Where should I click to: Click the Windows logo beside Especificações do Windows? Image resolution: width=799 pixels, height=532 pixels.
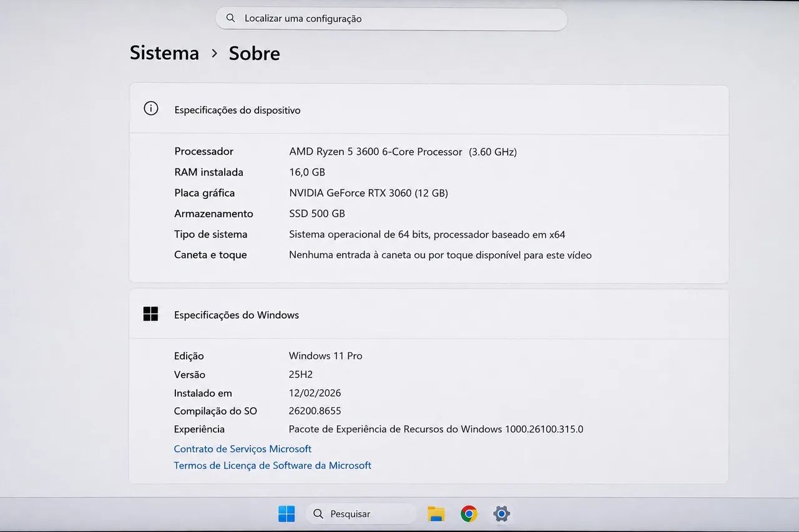(x=150, y=314)
